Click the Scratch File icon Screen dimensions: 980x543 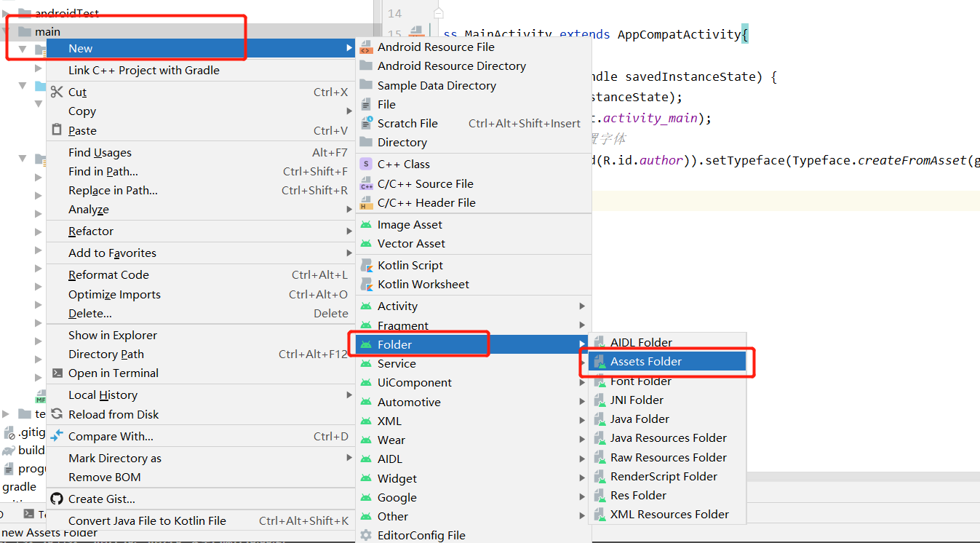[x=367, y=123]
